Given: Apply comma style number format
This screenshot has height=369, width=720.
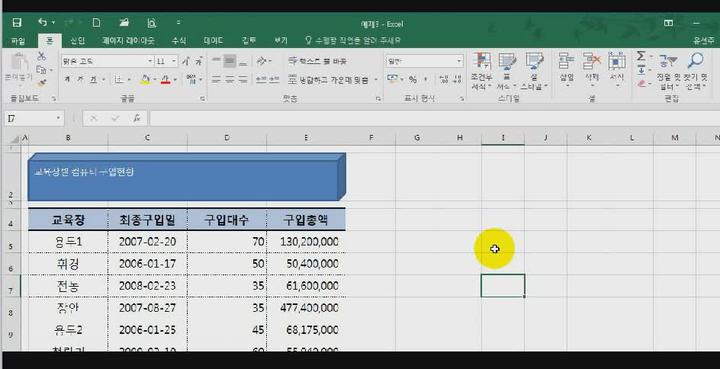Looking at the screenshot, I should point(425,80).
